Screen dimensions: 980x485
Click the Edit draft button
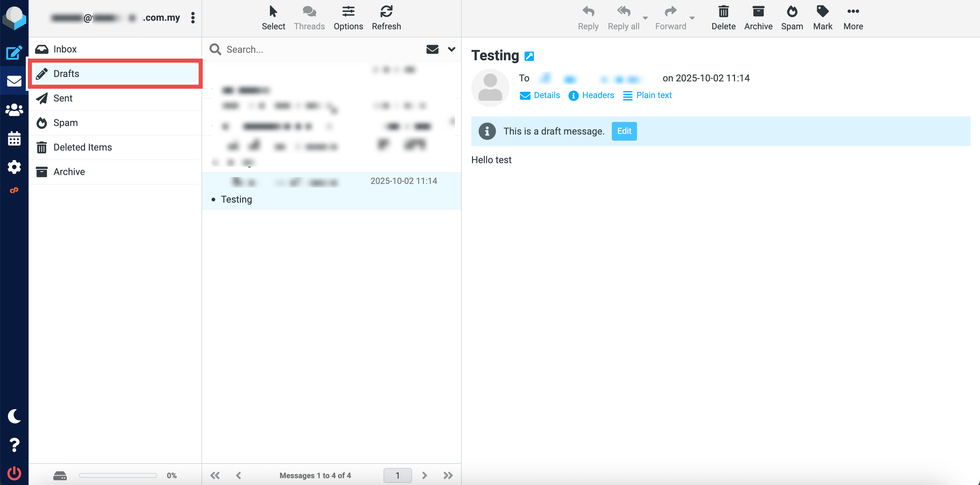pos(624,131)
